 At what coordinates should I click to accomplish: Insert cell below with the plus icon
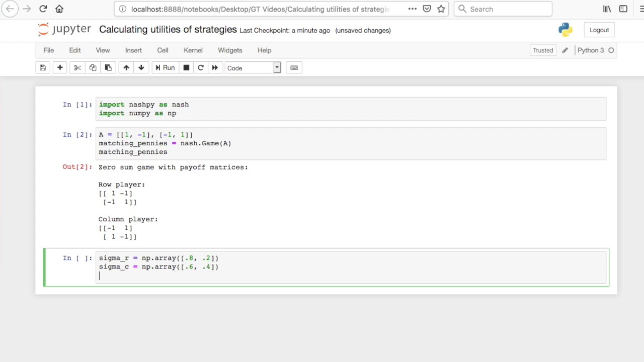point(60,68)
